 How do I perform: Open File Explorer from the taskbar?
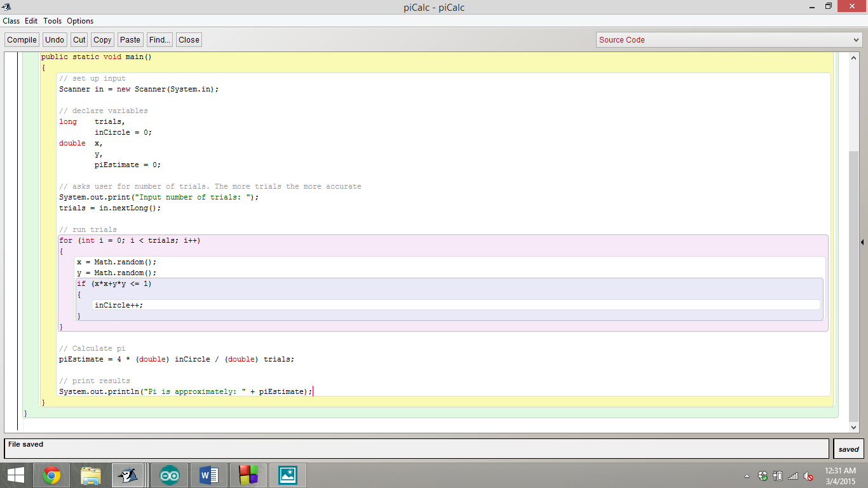click(91, 475)
